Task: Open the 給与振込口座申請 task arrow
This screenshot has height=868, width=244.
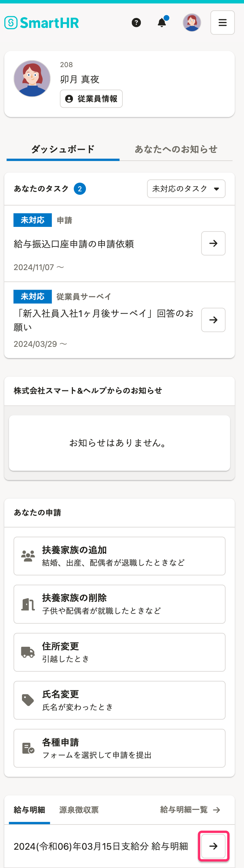Action: pyautogui.click(x=213, y=243)
